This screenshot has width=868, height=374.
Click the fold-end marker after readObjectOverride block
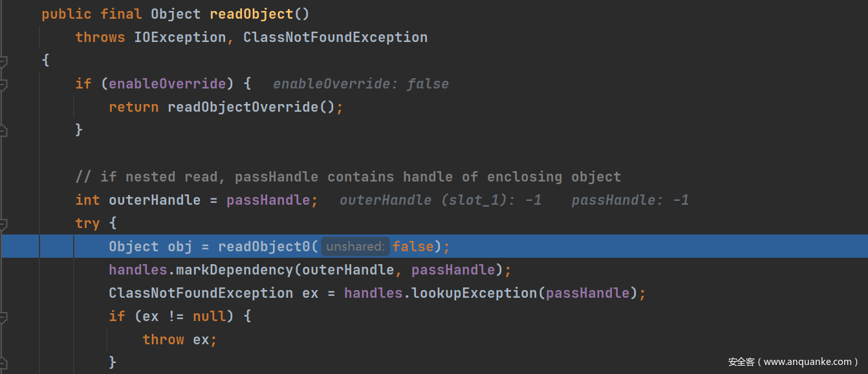pyautogui.click(x=3, y=130)
